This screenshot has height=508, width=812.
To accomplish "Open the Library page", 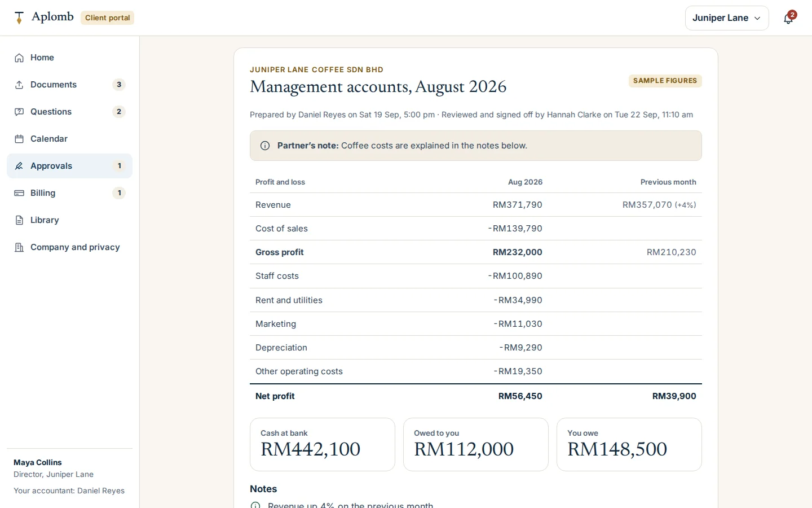I will point(69,220).
